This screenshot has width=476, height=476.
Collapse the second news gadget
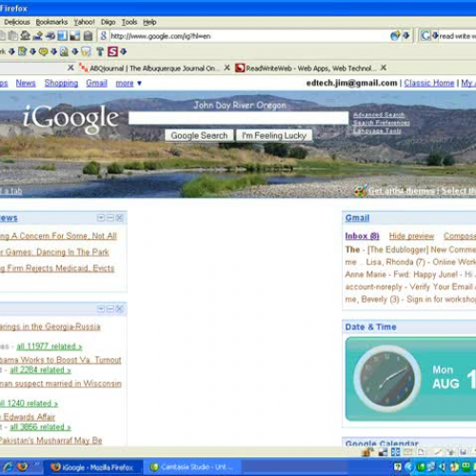[110, 308]
